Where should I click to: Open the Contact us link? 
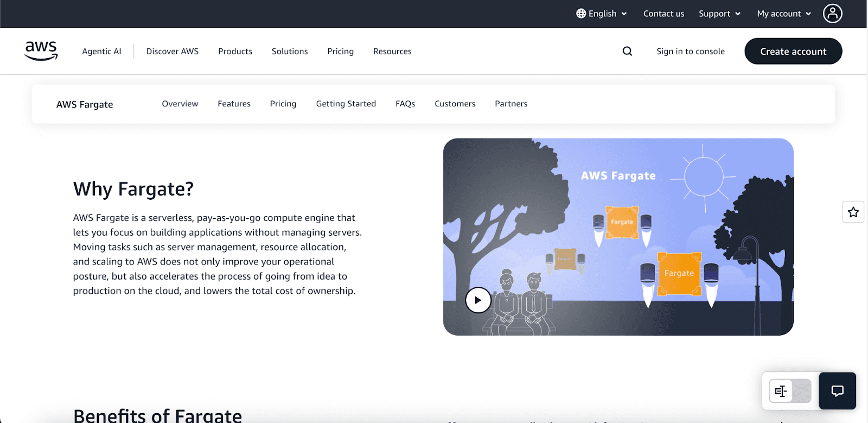(663, 14)
